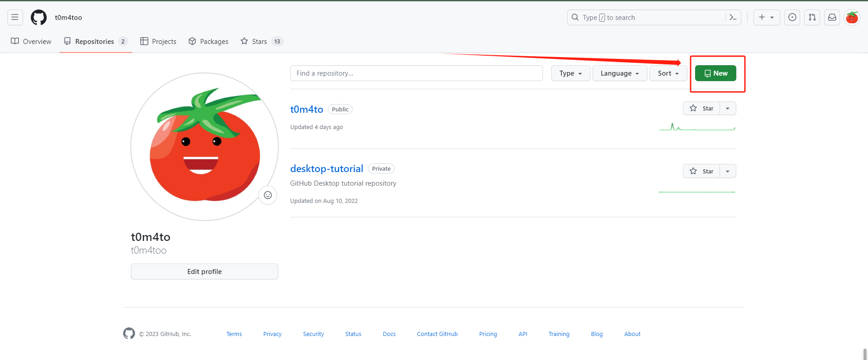Expand the Type filter dropdown
Viewport: 868px width, 360px height.
[x=570, y=73]
